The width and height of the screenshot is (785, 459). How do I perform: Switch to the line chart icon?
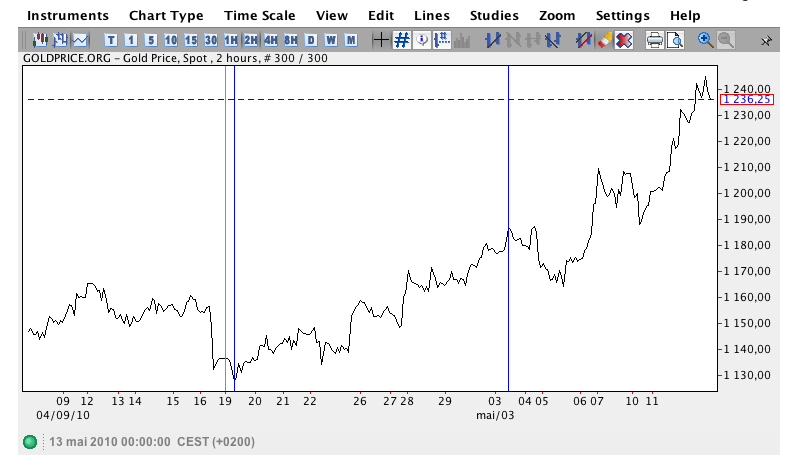(x=80, y=40)
